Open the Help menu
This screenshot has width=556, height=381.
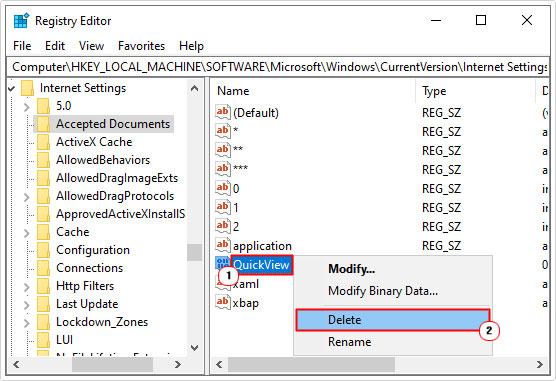tap(191, 46)
